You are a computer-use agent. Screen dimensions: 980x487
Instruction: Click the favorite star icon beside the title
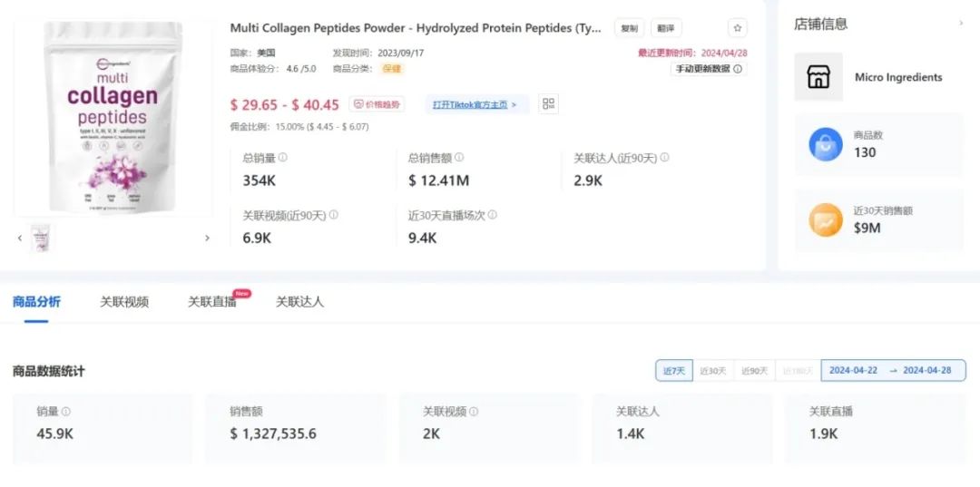[x=738, y=28]
